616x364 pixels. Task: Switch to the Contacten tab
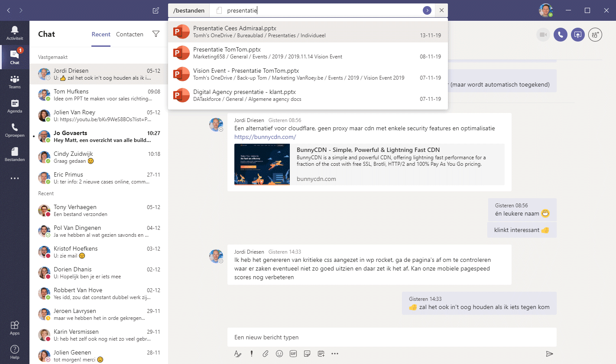(x=130, y=34)
